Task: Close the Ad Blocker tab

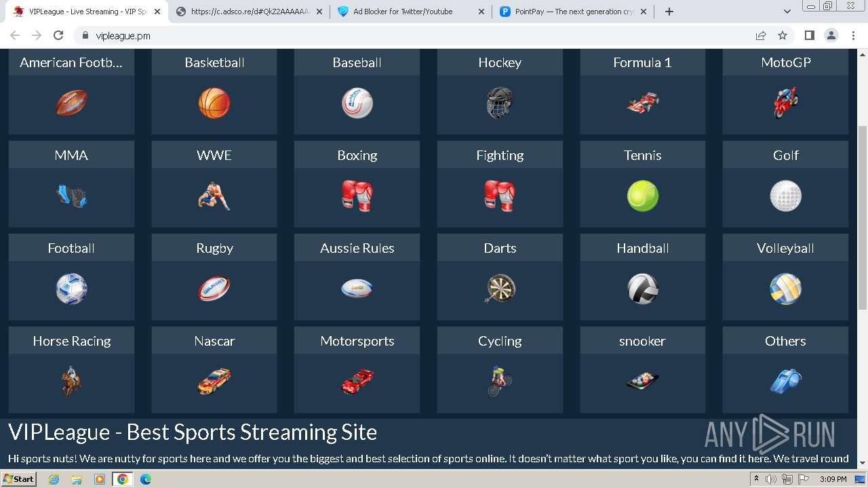Action: click(x=481, y=12)
